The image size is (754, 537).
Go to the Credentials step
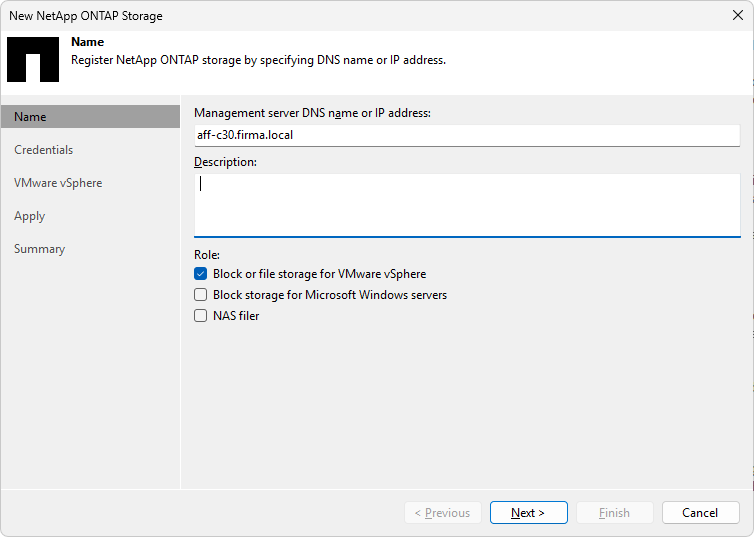pyautogui.click(x=43, y=150)
